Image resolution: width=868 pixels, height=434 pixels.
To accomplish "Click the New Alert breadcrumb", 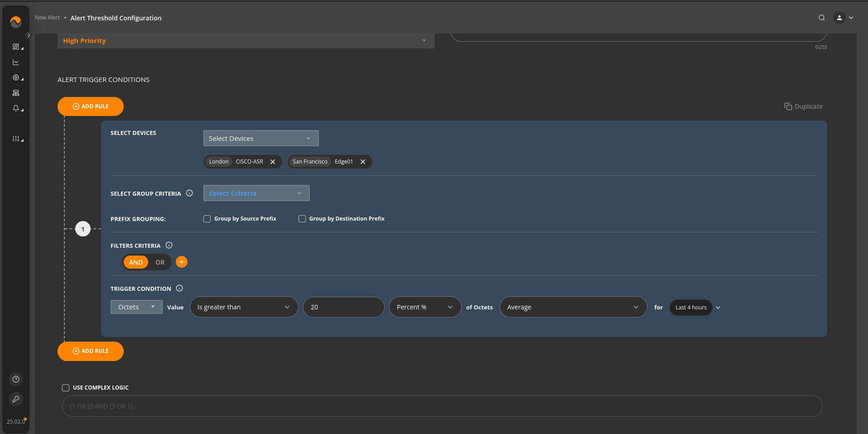I will (47, 18).
